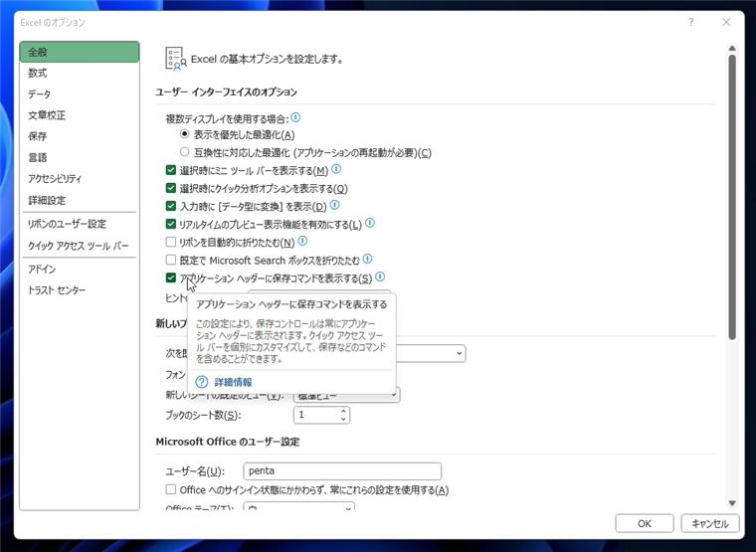Click the scrollbar down arrow
This screenshot has width=756, height=552.
point(732,503)
